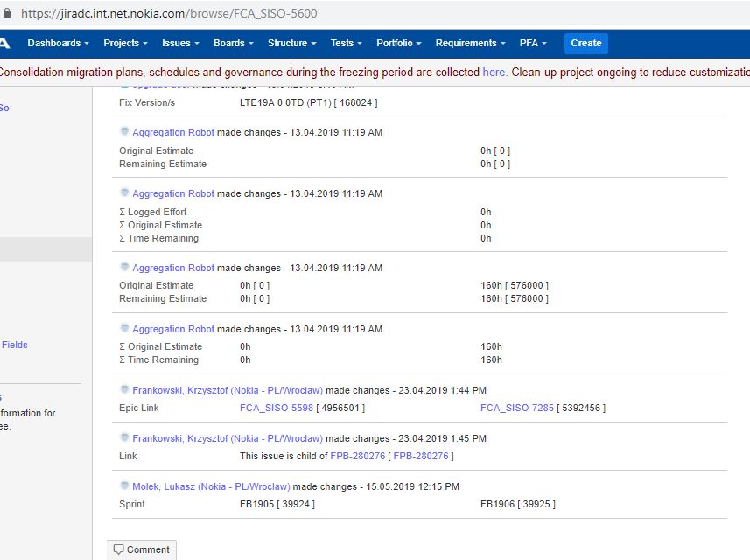Click the speech bubble icon on the Comment button
Image resolution: width=750 pixels, height=560 pixels.
(x=120, y=549)
